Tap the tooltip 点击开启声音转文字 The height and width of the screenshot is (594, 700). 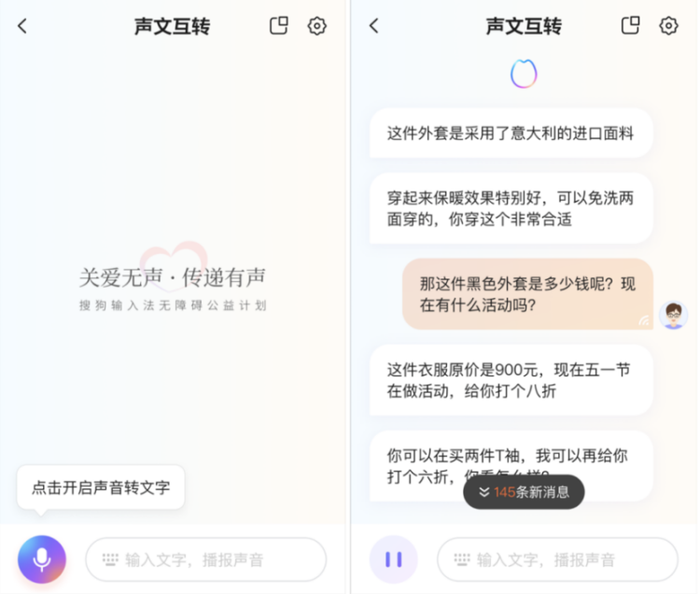101,488
